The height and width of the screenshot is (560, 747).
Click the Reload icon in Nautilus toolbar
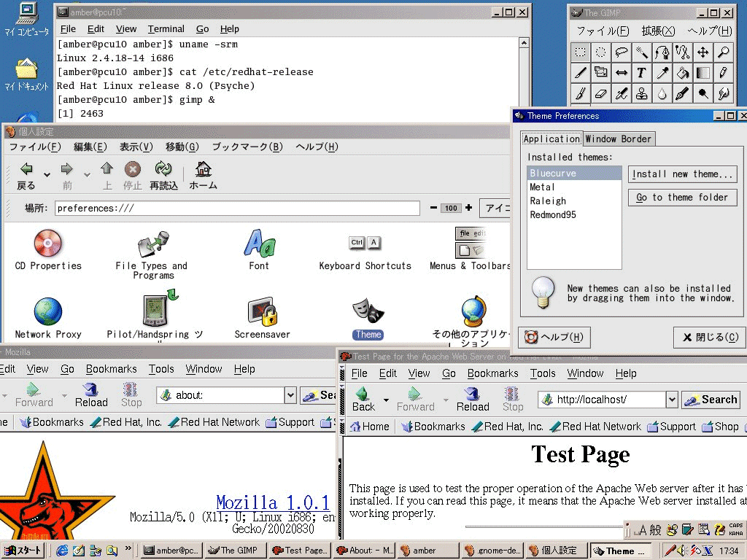[163, 176]
